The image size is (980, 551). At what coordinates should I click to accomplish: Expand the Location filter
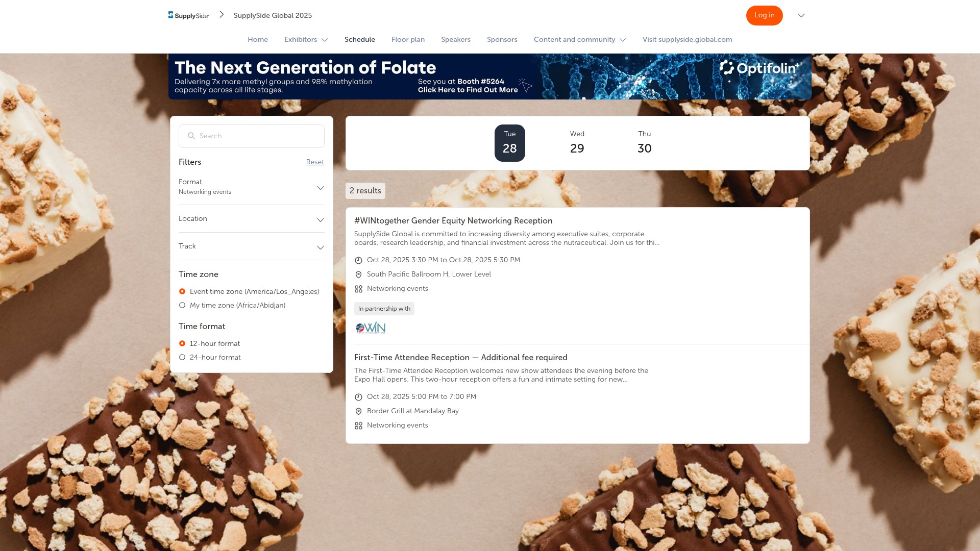pos(252,219)
